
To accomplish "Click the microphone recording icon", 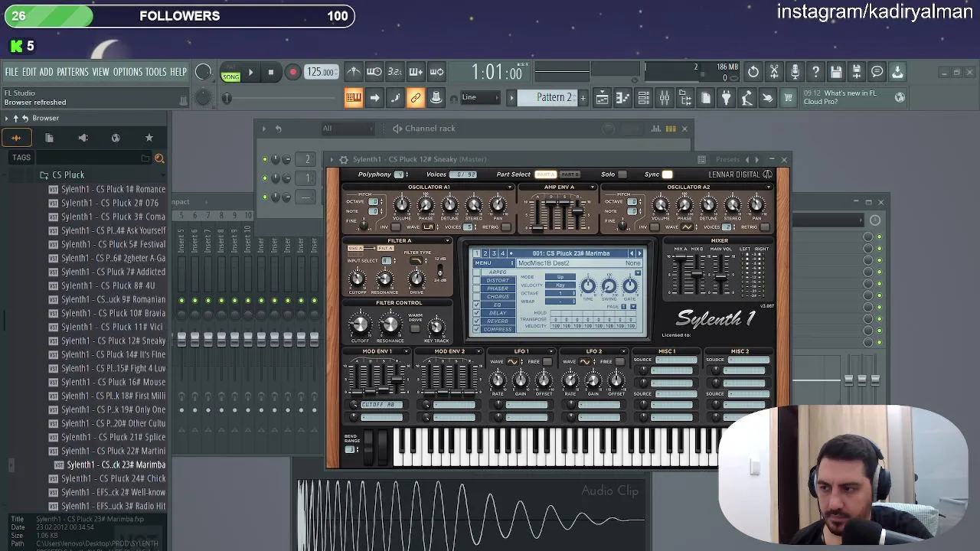I will pos(795,72).
